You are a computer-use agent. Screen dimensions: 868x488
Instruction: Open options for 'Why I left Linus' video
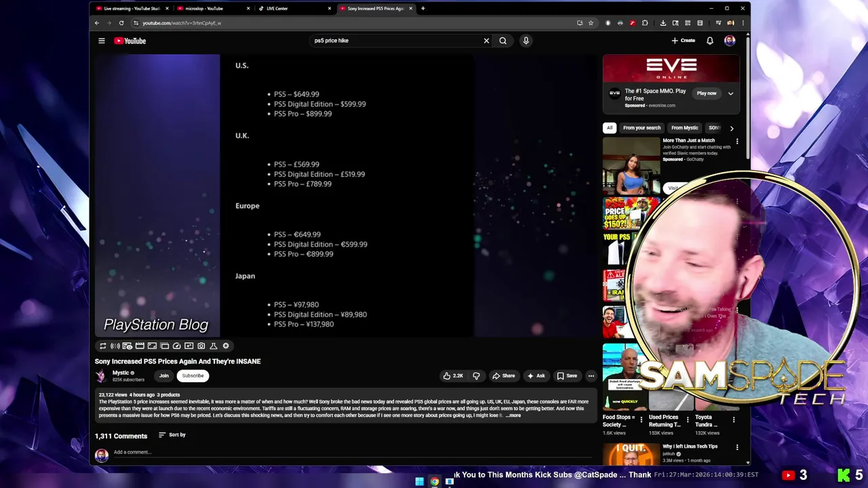tap(737, 447)
